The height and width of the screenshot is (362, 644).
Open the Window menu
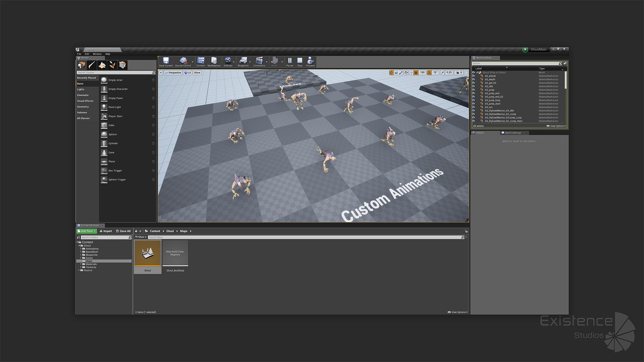97,54
